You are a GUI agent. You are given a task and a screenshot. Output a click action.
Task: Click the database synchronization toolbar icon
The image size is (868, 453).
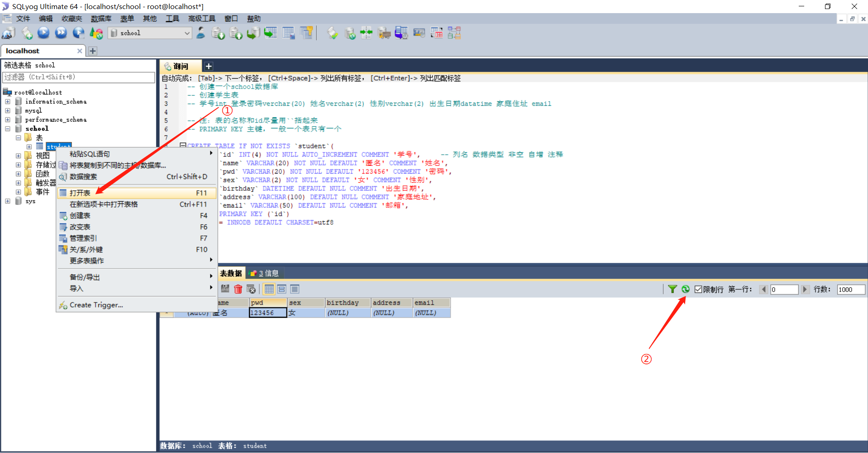(350, 33)
